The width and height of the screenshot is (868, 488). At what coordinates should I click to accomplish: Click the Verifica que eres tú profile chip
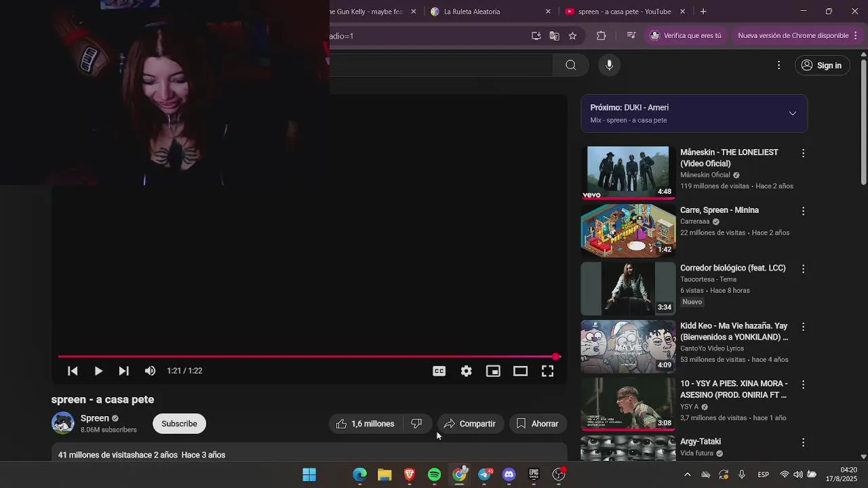pos(686,36)
